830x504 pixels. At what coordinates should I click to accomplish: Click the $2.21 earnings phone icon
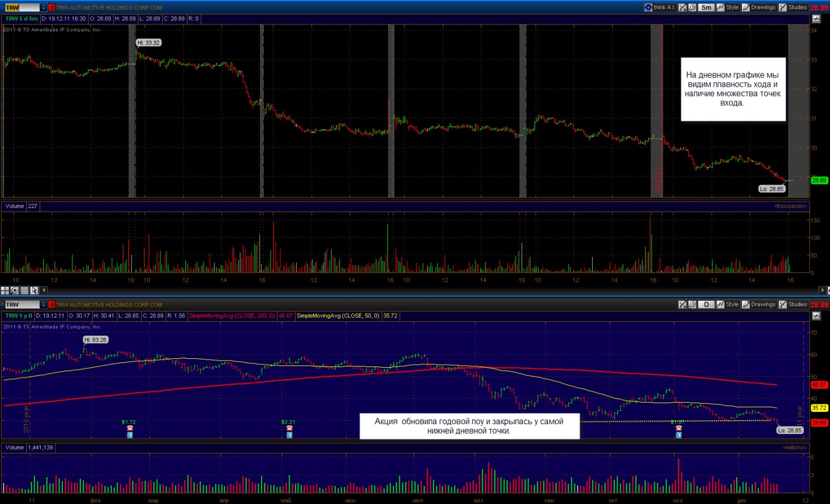point(289,428)
